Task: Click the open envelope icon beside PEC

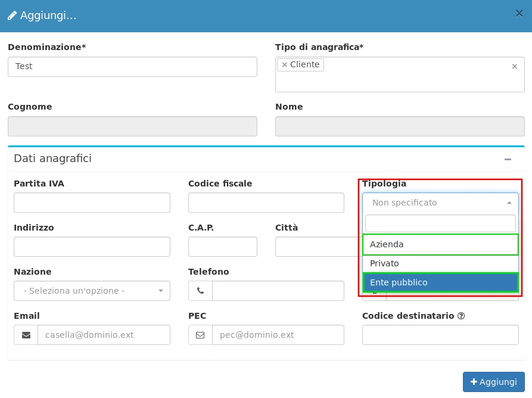Action: click(x=200, y=335)
